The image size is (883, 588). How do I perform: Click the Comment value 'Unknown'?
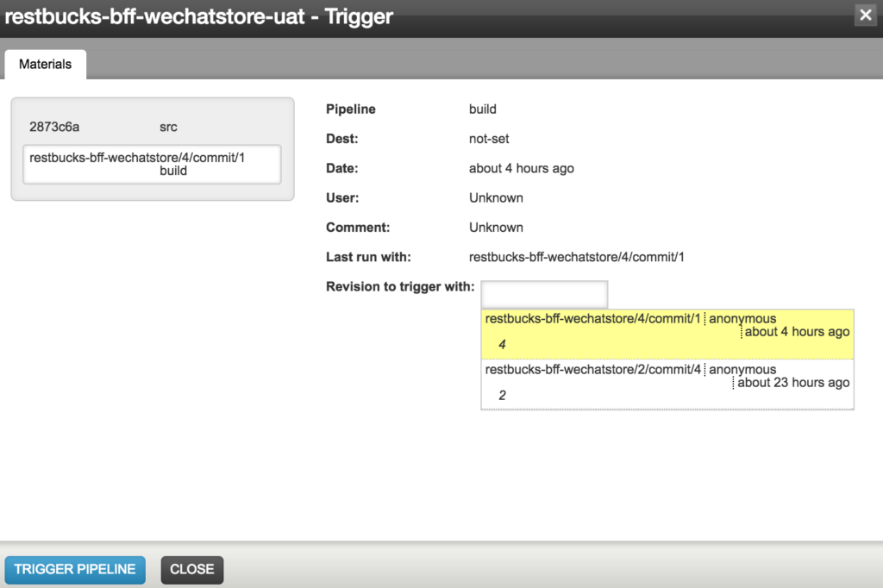pyautogui.click(x=496, y=228)
